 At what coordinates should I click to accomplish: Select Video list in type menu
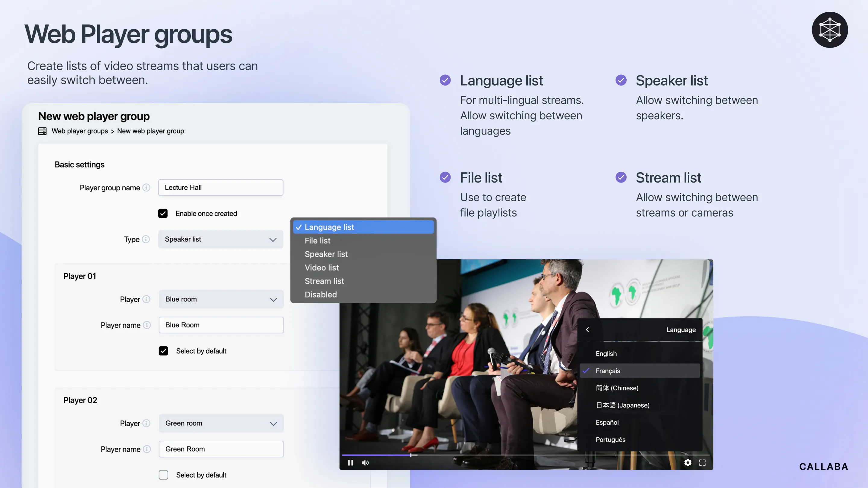click(363, 268)
